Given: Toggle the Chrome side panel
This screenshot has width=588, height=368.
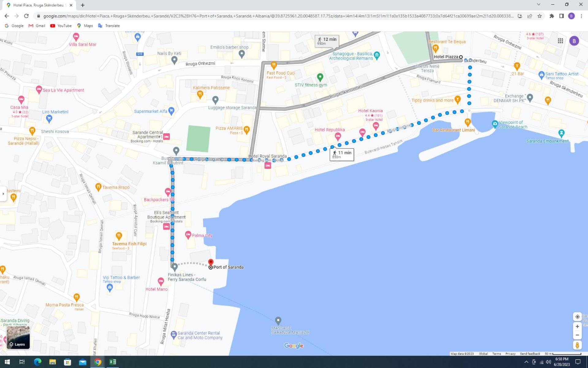Looking at the screenshot, I should (x=561, y=16).
